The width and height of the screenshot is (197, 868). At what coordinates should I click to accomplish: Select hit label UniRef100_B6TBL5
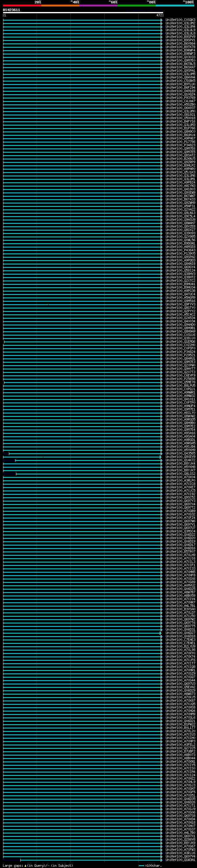point(180,64)
